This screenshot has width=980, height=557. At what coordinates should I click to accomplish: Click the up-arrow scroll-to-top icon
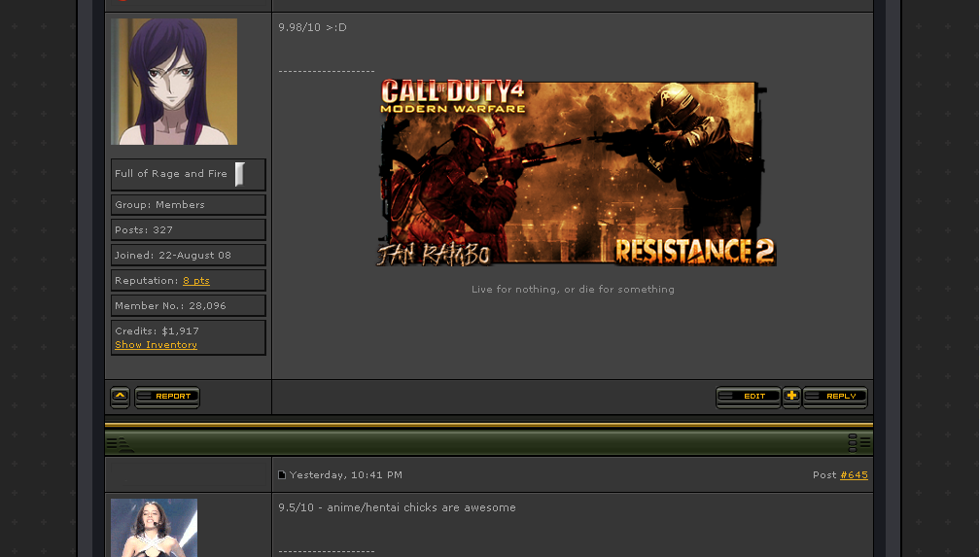(120, 397)
